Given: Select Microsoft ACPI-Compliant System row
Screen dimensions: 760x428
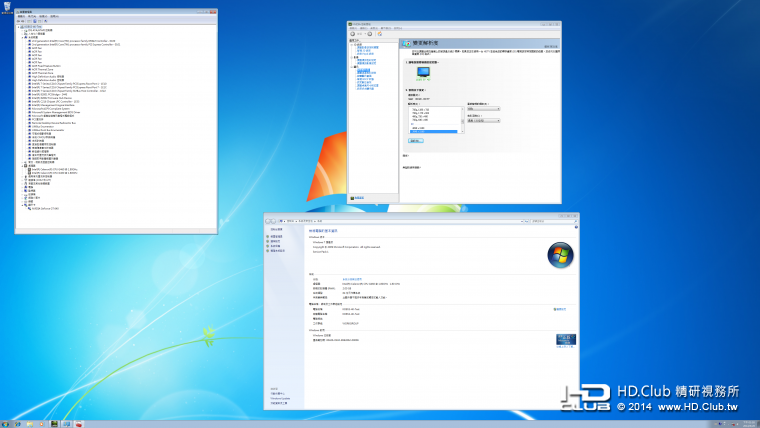Looking at the screenshot, I should pyautogui.click(x=48, y=109).
